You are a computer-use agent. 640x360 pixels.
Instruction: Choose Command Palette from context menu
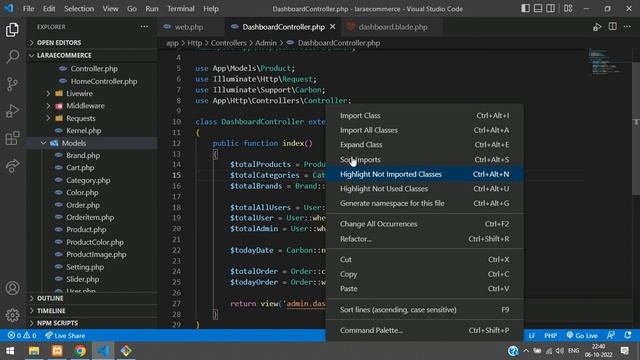click(424, 330)
